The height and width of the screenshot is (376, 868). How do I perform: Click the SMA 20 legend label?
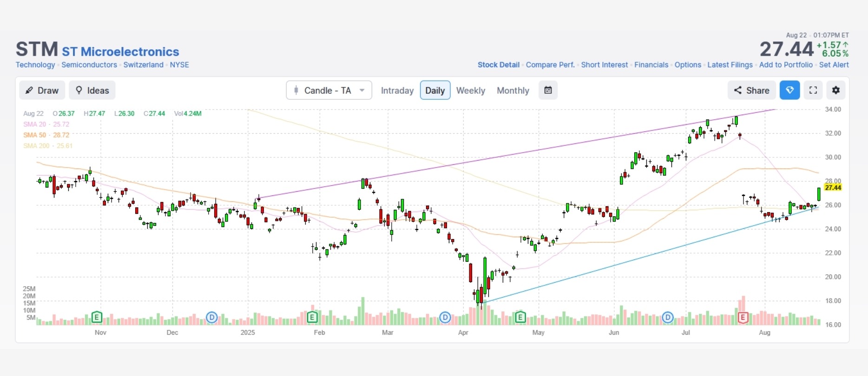46,124
